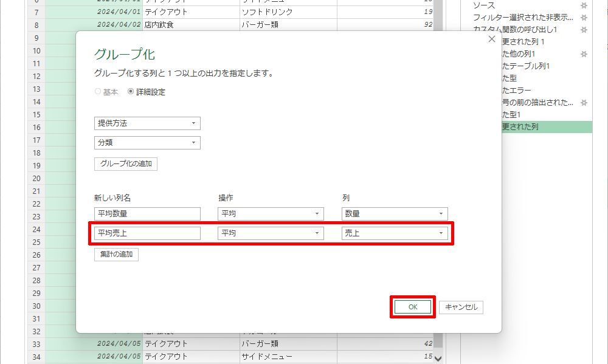Select the 基本 radio button
This screenshot has height=364, width=608.
tap(98, 92)
